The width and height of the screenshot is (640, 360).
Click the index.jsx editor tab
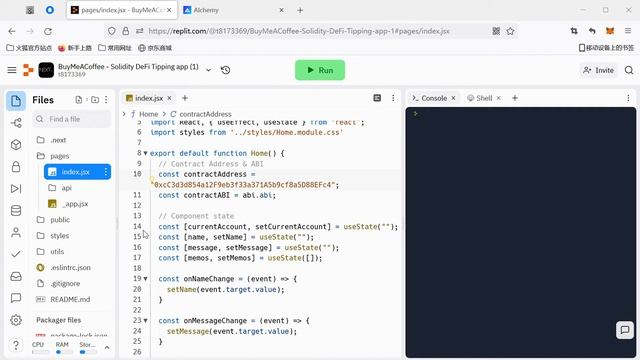pos(144,98)
